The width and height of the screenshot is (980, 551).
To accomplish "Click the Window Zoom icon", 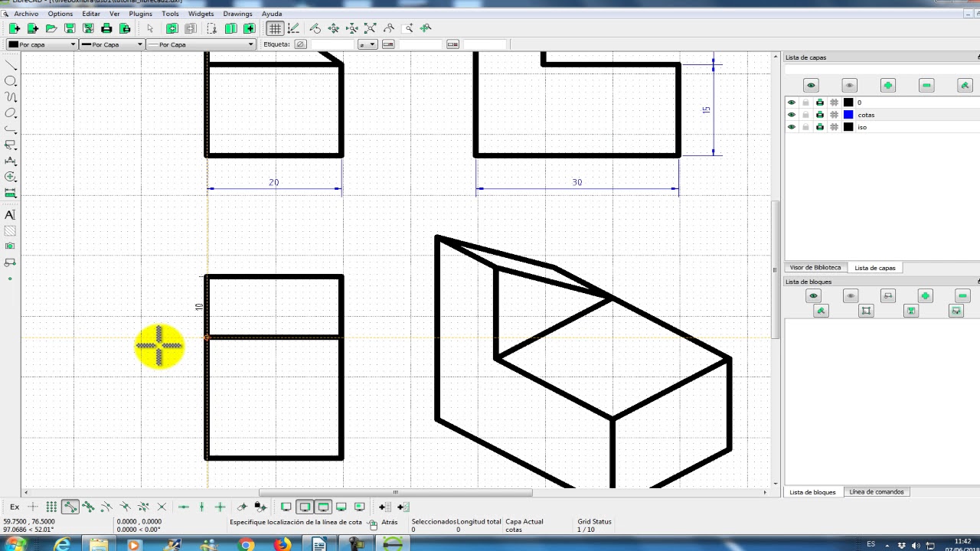I will 408,28.
